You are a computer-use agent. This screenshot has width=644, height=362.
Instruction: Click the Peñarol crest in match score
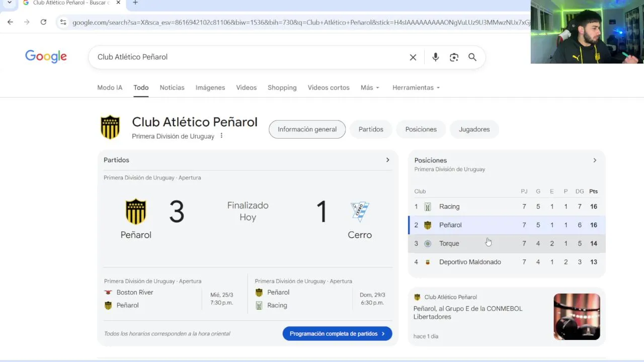[x=136, y=212]
